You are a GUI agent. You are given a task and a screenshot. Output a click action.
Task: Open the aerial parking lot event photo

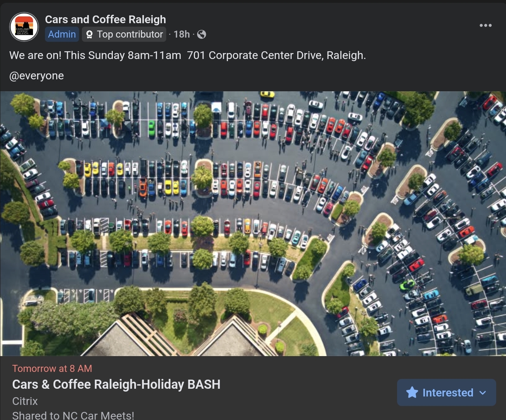(x=253, y=224)
